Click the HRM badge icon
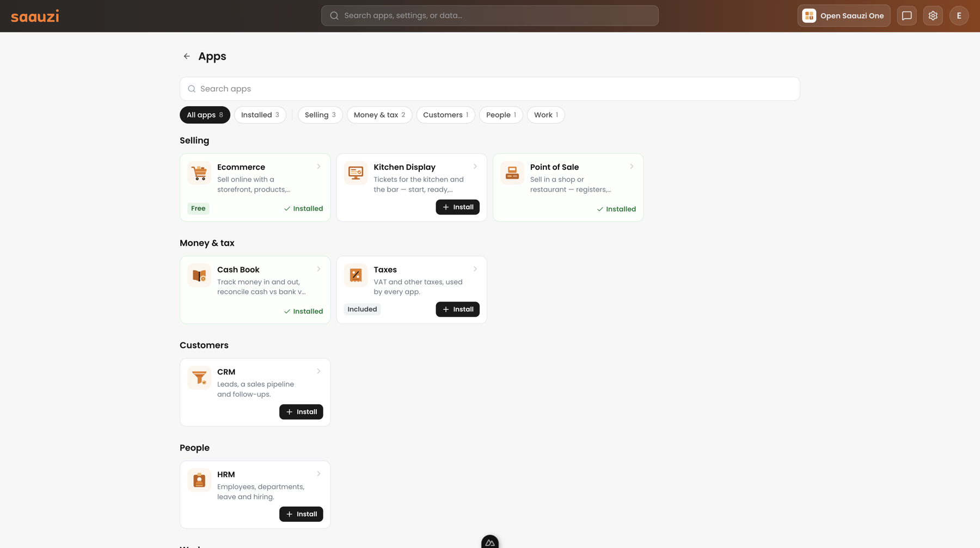The image size is (980, 548). [x=199, y=480]
